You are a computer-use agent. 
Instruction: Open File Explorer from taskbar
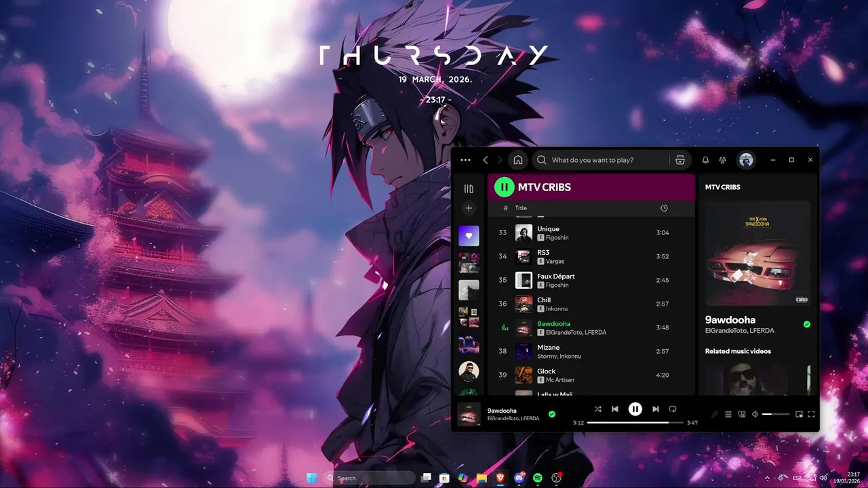click(x=481, y=478)
